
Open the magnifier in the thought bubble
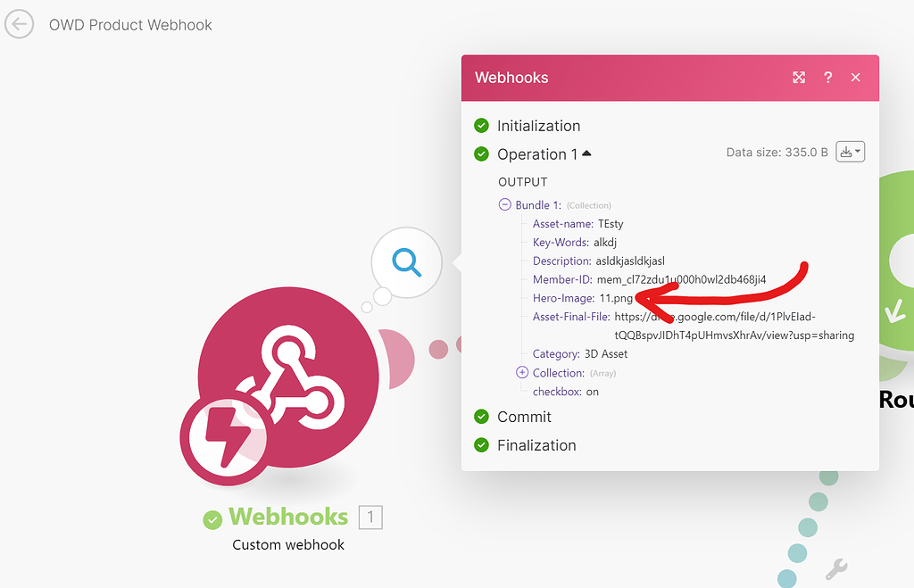click(407, 262)
